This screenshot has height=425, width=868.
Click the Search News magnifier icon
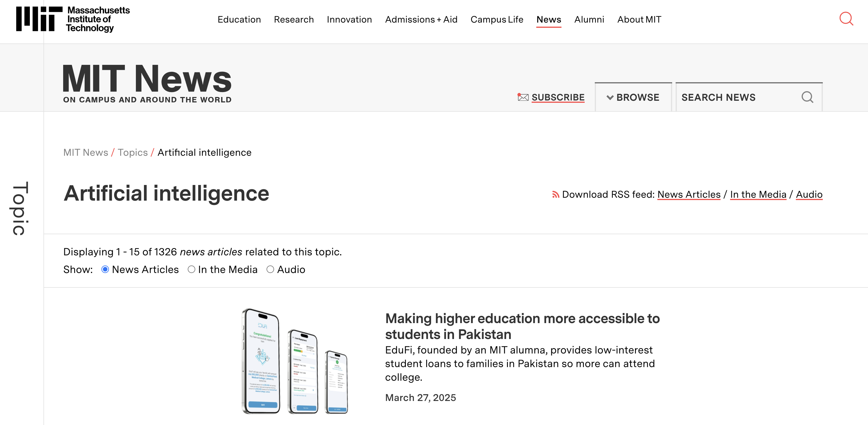[807, 97]
